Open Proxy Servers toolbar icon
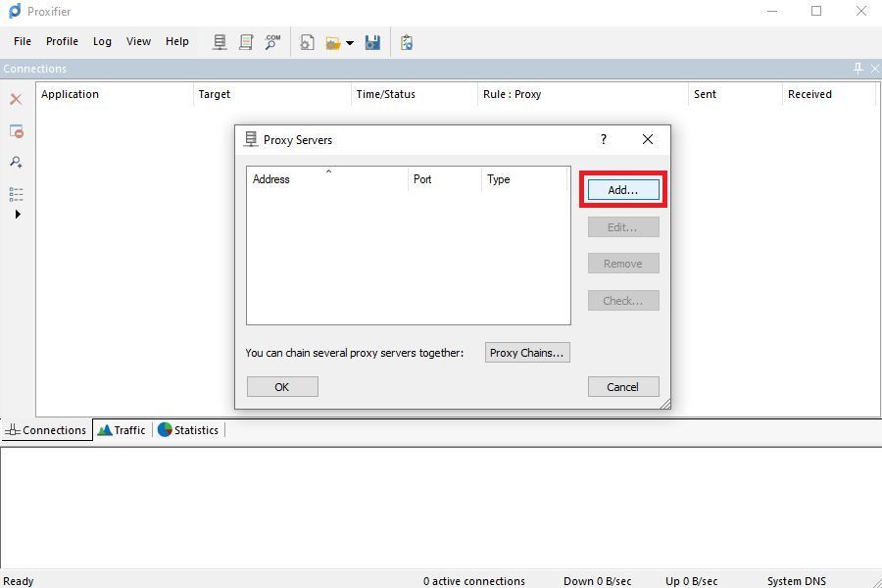 point(220,42)
